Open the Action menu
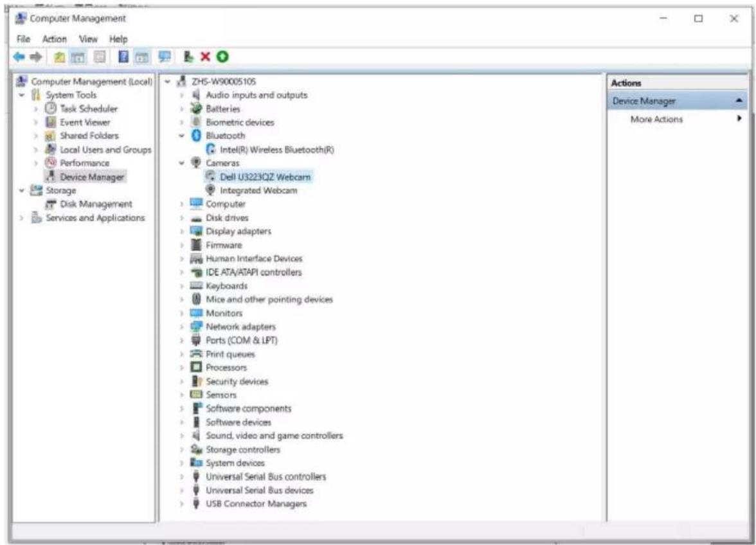 (55, 39)
